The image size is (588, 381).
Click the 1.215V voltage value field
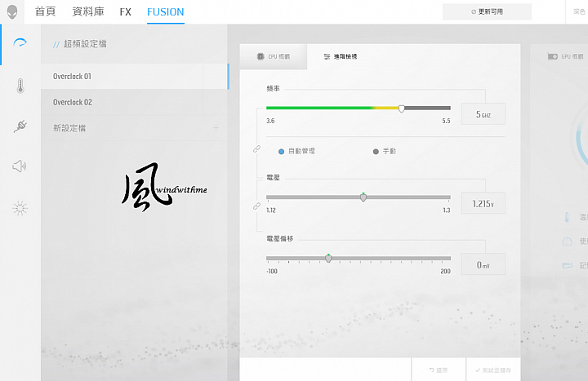483,203
